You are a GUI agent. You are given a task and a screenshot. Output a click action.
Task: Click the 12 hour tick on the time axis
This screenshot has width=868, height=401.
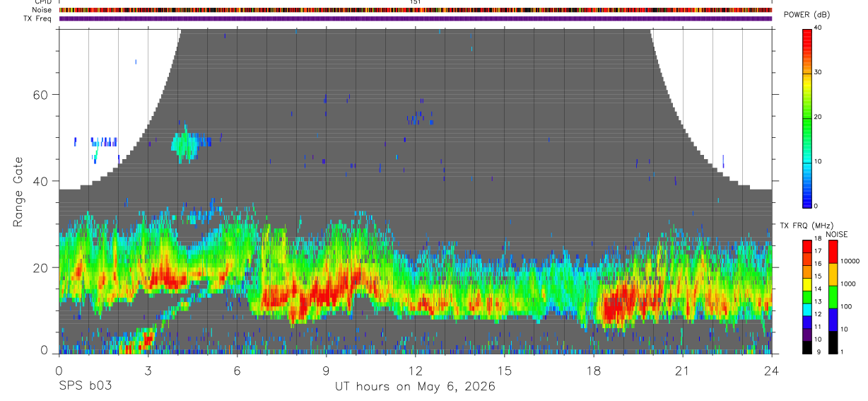pyautogui.click(x=416, y=369)
